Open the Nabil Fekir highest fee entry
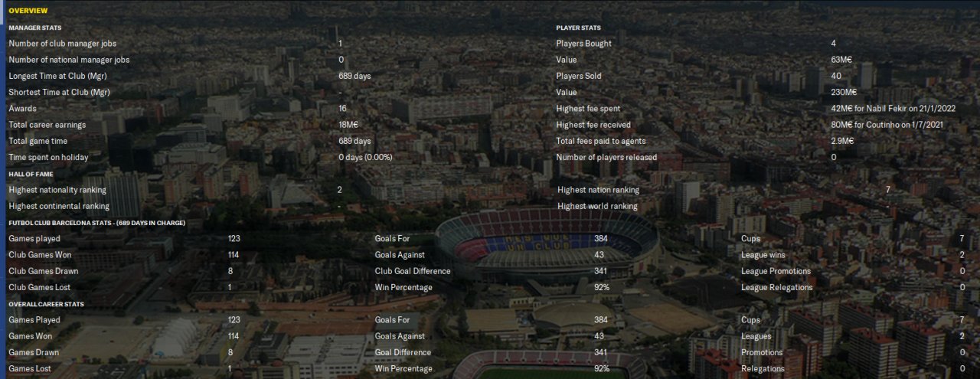Screen dimensions: 980x379 893,109
